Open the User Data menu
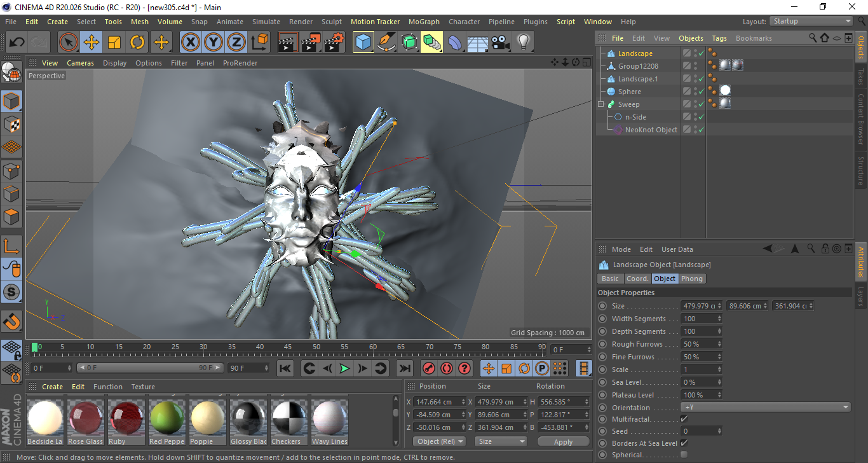Viewport: 868px width, 463px height. click(x=677, y=249)
